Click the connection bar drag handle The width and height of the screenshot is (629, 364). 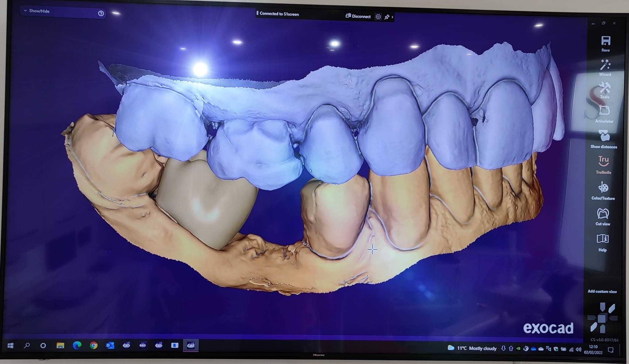coord(257,13)
